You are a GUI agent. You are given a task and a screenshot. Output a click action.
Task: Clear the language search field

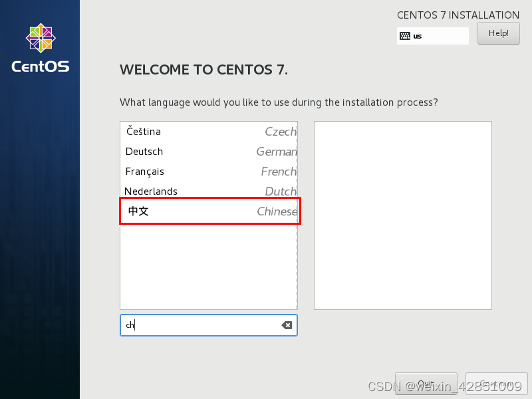(287, 325)
